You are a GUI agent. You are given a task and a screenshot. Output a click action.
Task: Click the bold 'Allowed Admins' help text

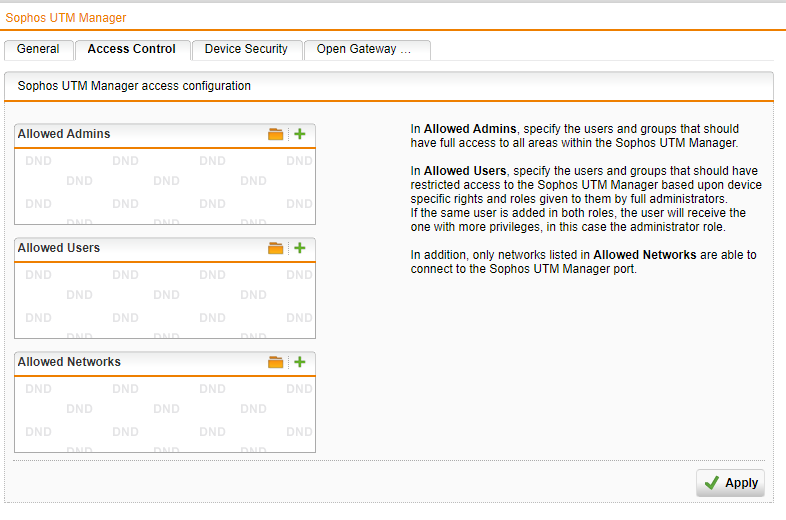(x=470, y=129)
